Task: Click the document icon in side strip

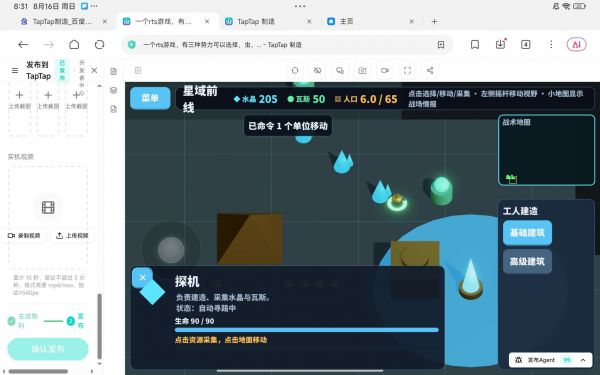Action: pos(114,72)
